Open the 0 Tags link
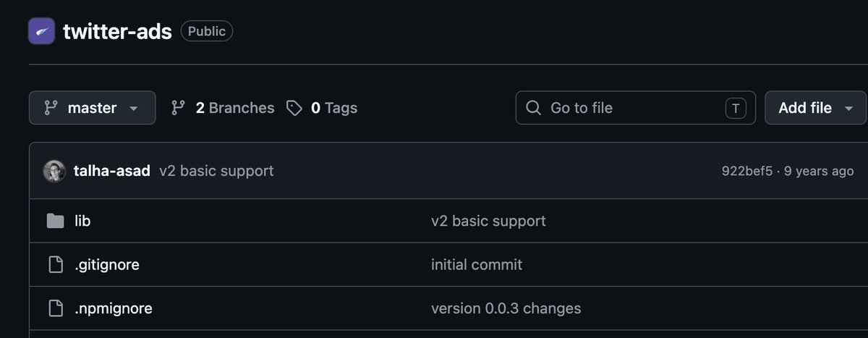This screenshot has width=868, height=338. 322,108
